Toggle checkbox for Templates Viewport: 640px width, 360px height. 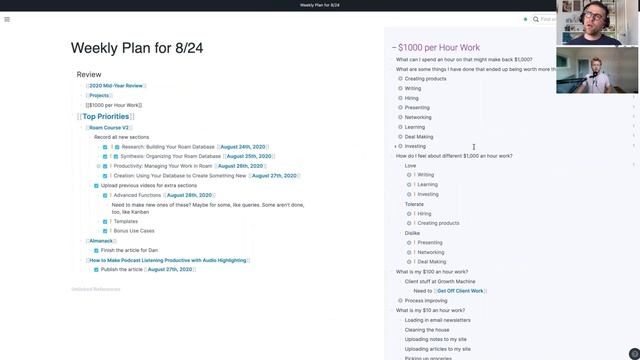click(105, 222)
